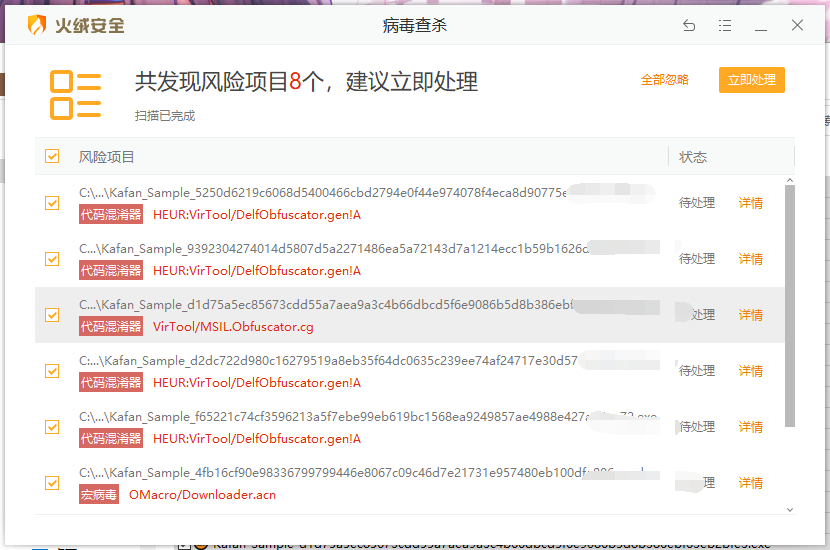
Task: Click the Huorong flame logo icon
Action: pyautogui.click(x=37, y=25)
